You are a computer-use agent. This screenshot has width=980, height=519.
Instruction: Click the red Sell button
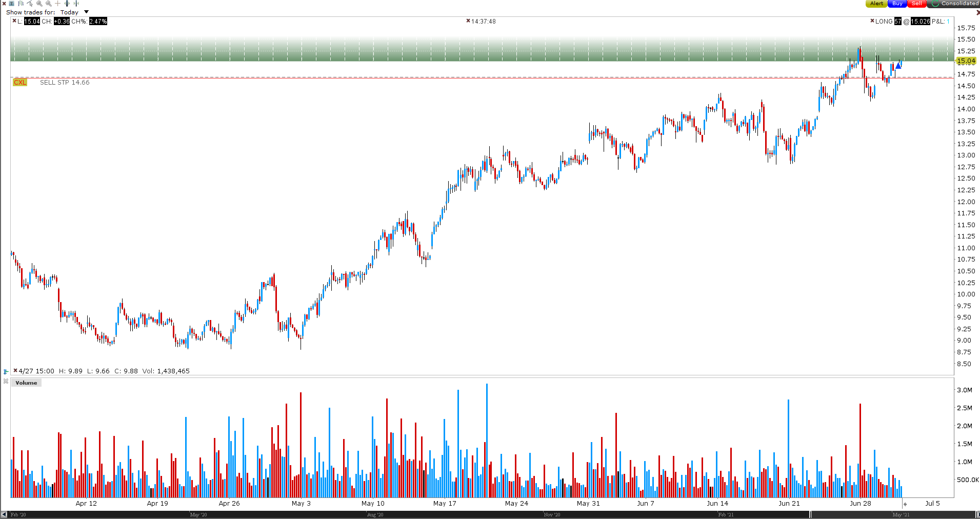[x=917, y=4]
